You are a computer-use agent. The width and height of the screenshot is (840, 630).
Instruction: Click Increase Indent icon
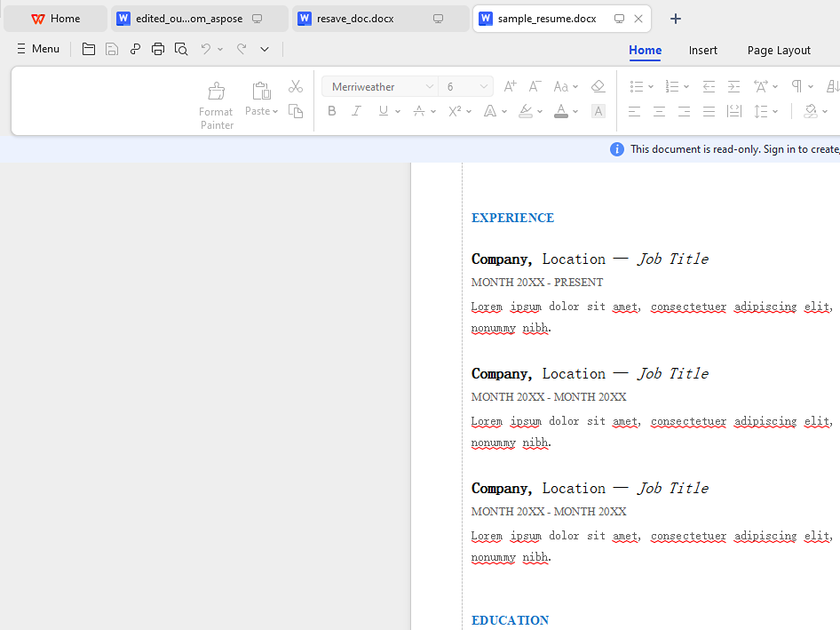click(x=733, y=86)
